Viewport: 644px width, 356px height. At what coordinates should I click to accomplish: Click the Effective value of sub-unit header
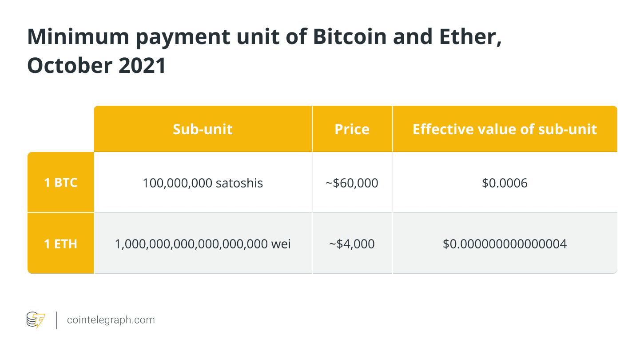point(505,129)
